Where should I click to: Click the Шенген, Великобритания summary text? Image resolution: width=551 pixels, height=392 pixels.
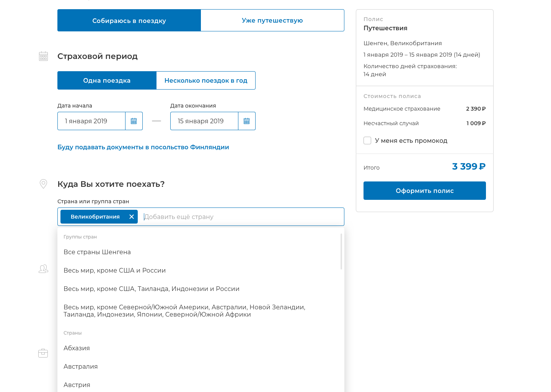click(x=403, y=43)
